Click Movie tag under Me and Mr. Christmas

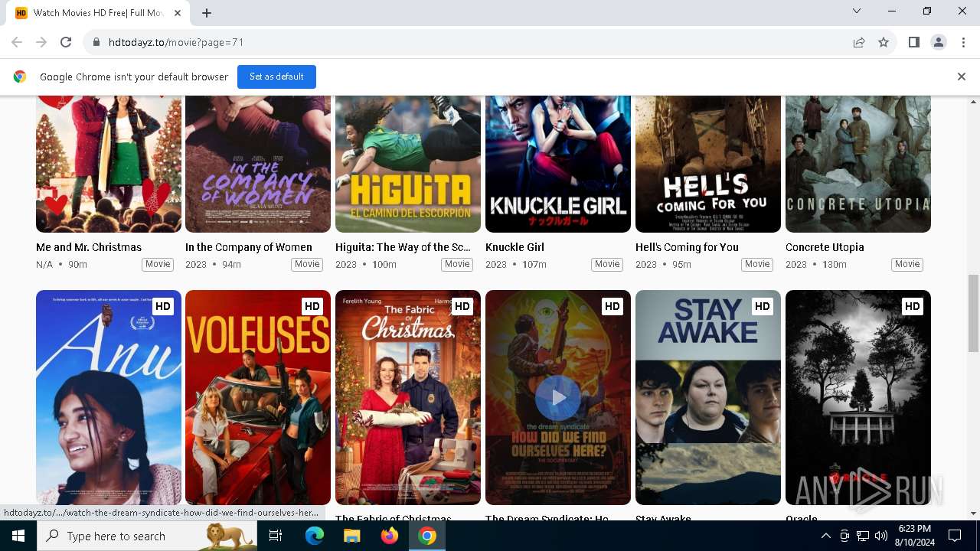158,264
